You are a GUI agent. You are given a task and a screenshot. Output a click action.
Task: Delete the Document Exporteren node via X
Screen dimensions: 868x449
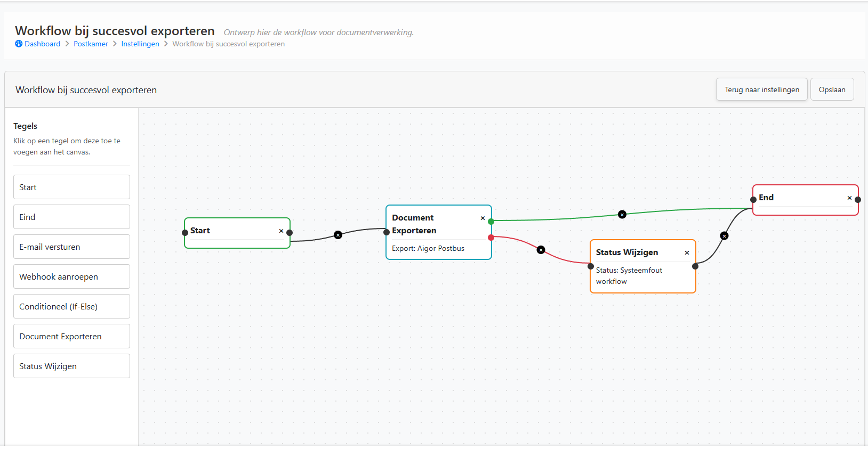pyautogui.click(x=483, y=218)
